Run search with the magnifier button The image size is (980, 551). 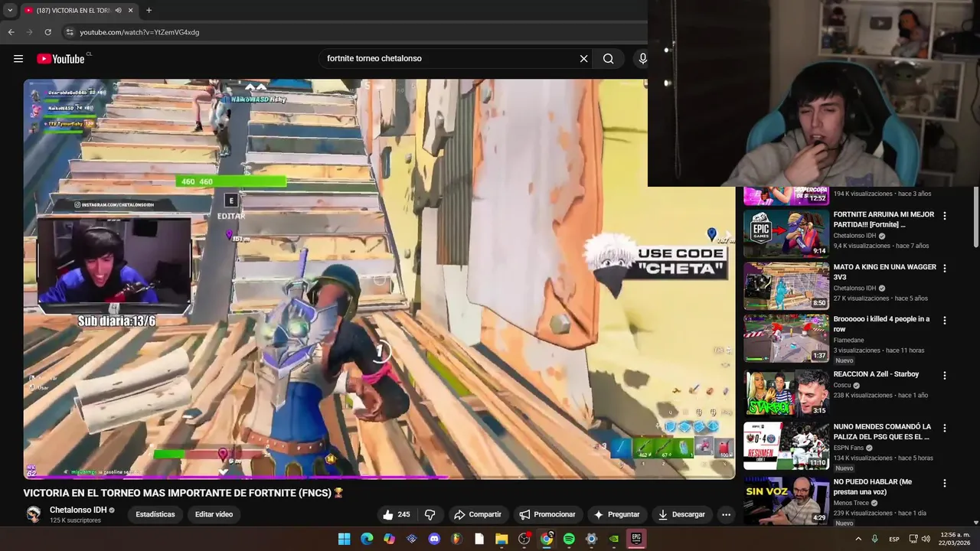pyautogui.click(x=608, y=59)
